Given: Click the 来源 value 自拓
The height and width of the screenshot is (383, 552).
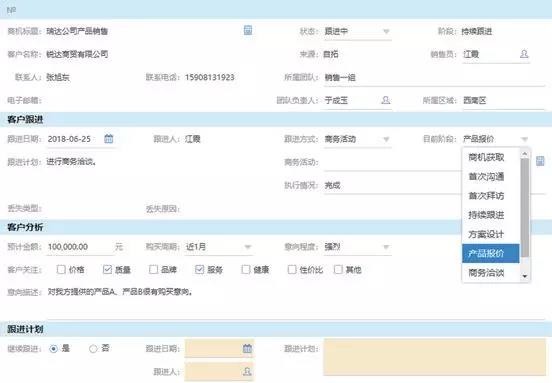Looking at the screenshot, I should [331, 54].
